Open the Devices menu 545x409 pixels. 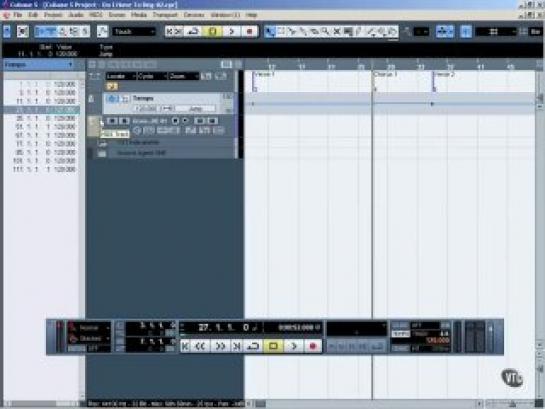tap(194, 15)
